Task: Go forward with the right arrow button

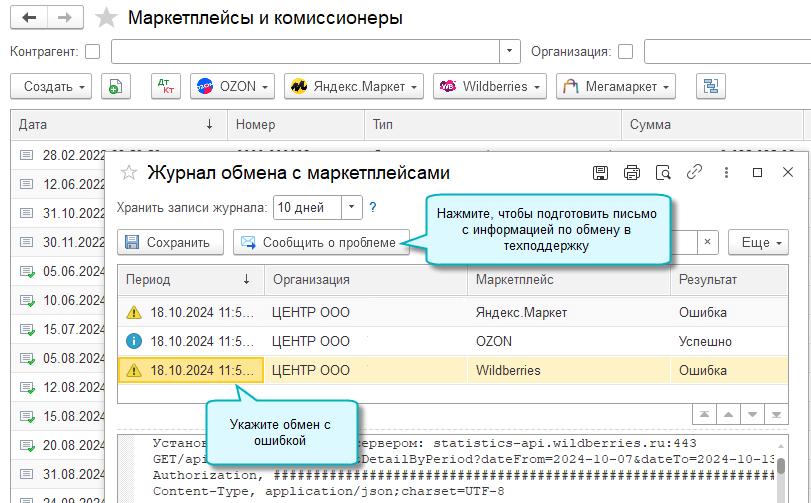Action: [65, 18]
